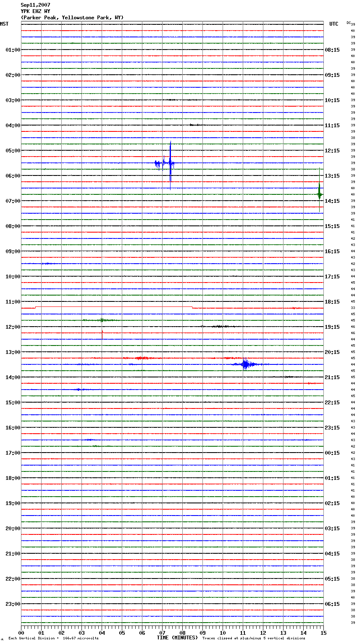Click the 14:15 UTC time label
The image size is (357, 644).
pyautogui.click(x=332, y=201)
